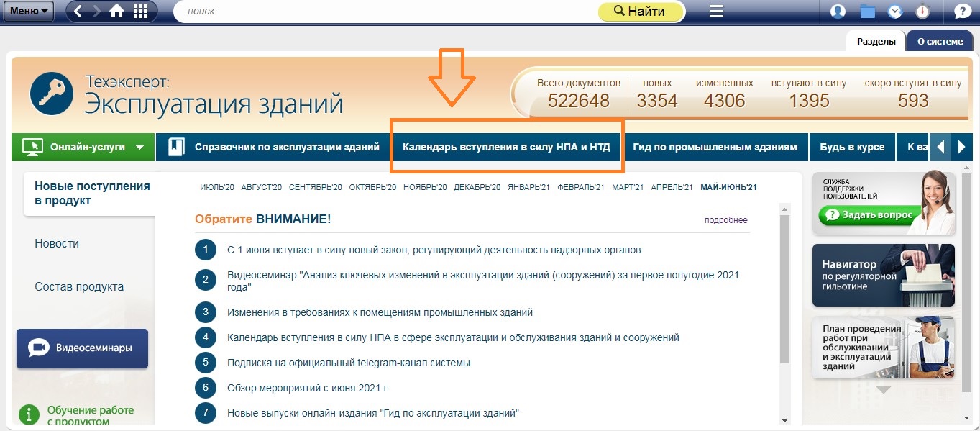The image size is (980, 431).
Task: Select Новости in the left sidebar
Action: [x=57, y=243]
